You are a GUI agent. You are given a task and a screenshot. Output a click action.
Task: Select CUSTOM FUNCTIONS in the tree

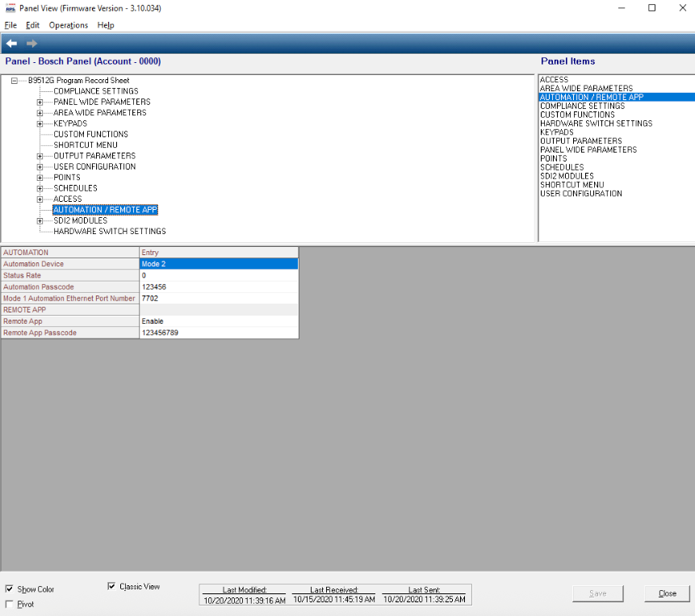[x=91, y=134]
